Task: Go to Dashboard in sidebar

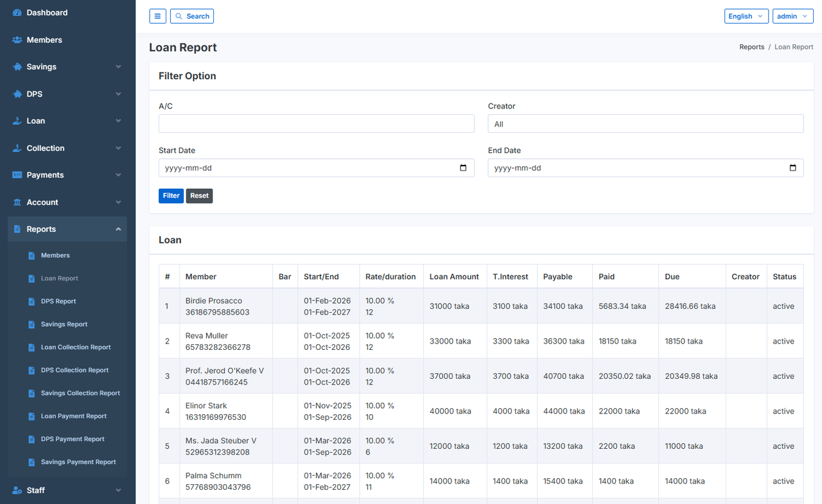Action: [67, 13]
